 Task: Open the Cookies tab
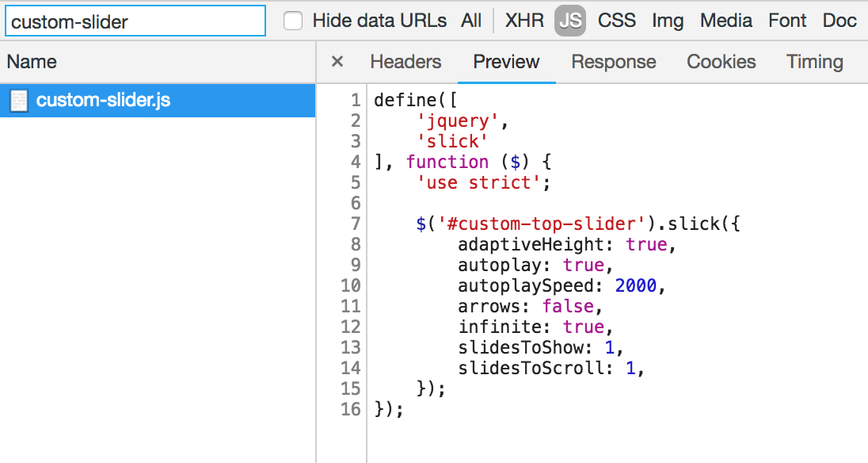coord(721,62)
